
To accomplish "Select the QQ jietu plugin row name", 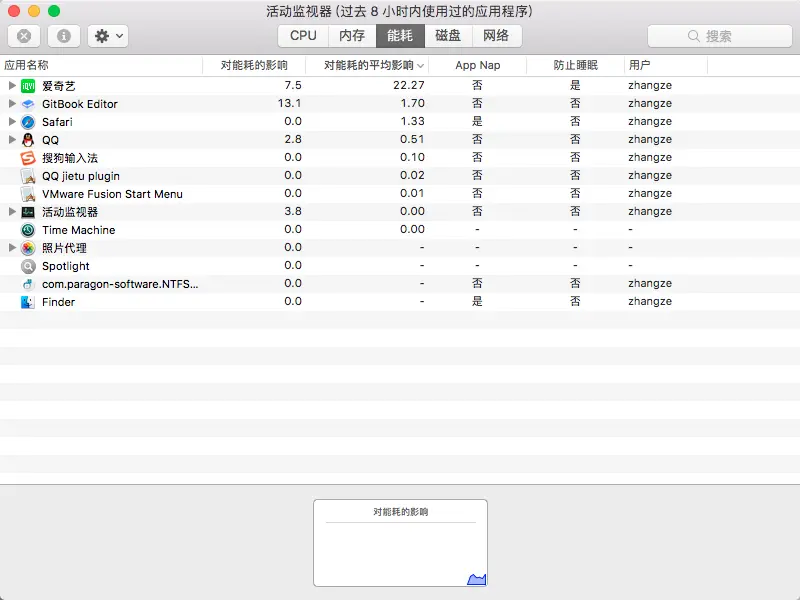I will pyautogui.click(x=81, y=176).
